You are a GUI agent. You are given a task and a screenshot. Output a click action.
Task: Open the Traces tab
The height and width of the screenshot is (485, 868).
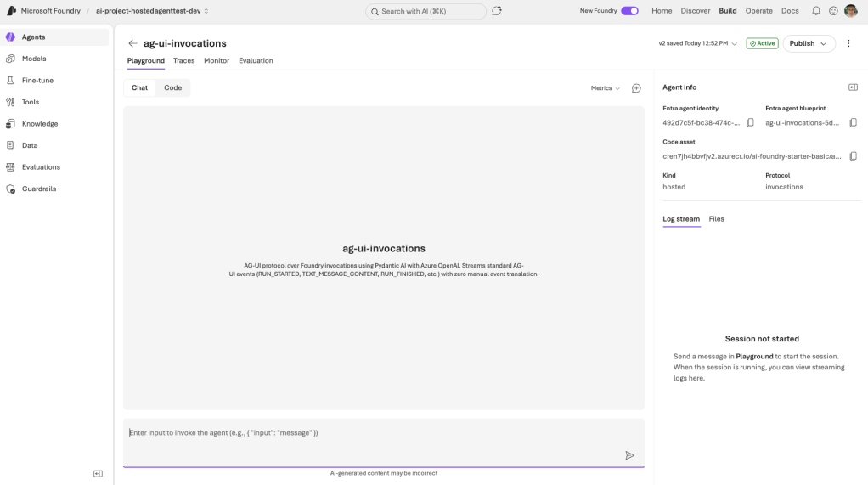point(183,61)
